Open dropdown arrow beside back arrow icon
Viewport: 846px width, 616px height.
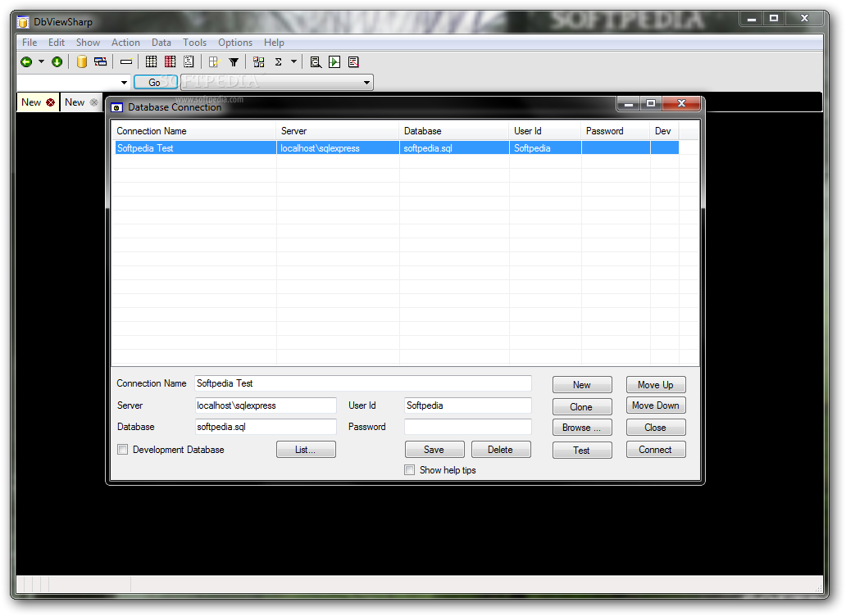coord(41,62)
